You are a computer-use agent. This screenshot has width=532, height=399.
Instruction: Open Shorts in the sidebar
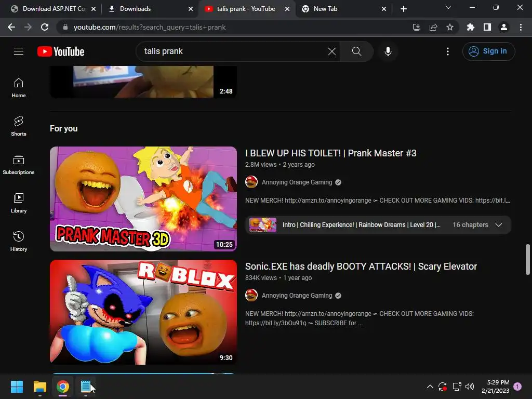[x=19, y=126]
